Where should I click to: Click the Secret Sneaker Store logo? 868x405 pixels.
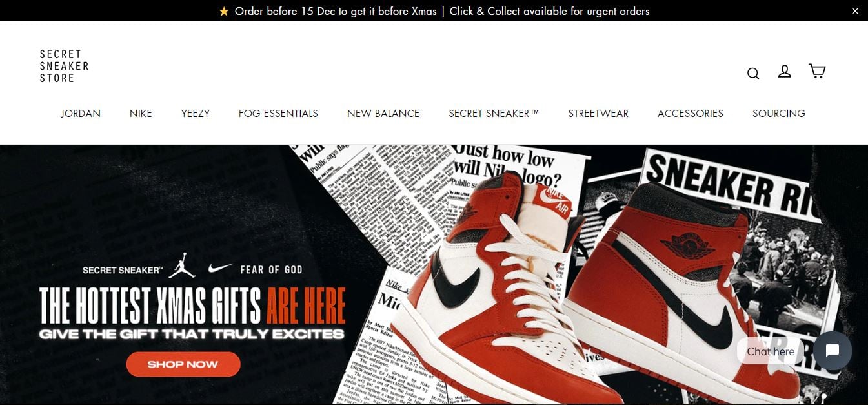64,66
